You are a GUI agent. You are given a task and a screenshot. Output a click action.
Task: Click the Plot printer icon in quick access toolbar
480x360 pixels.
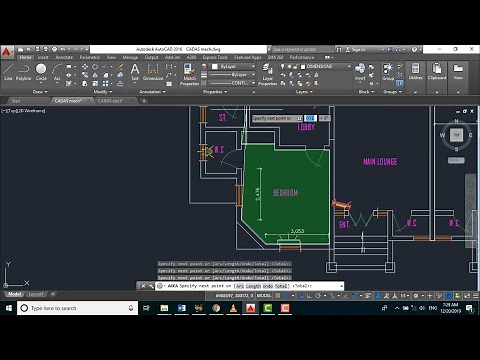[x=54, y=49]
